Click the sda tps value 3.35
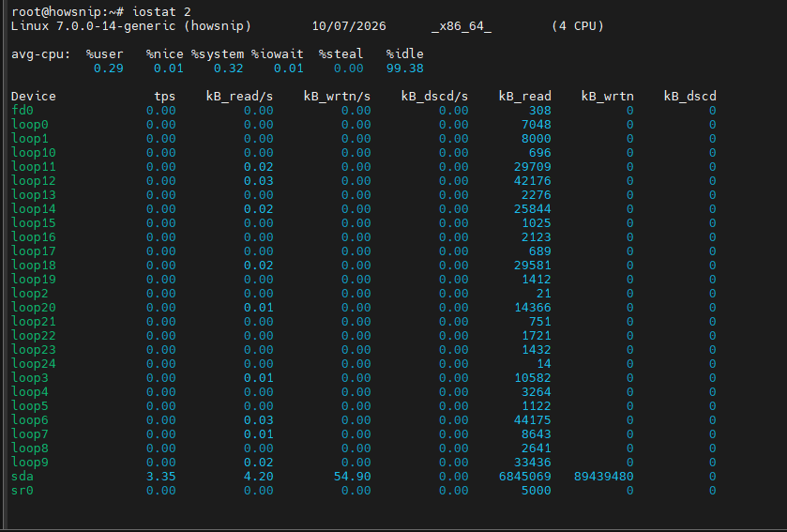Viewport: 787px width, 532px height. [161, 476]
